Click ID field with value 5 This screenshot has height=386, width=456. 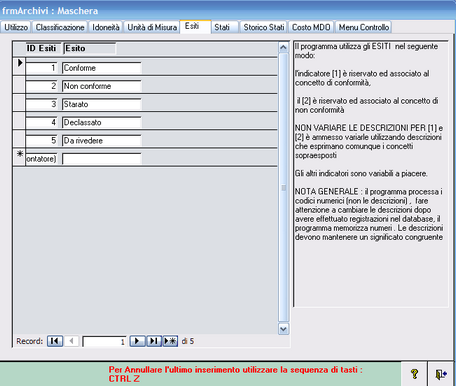[x=41, y=140]
